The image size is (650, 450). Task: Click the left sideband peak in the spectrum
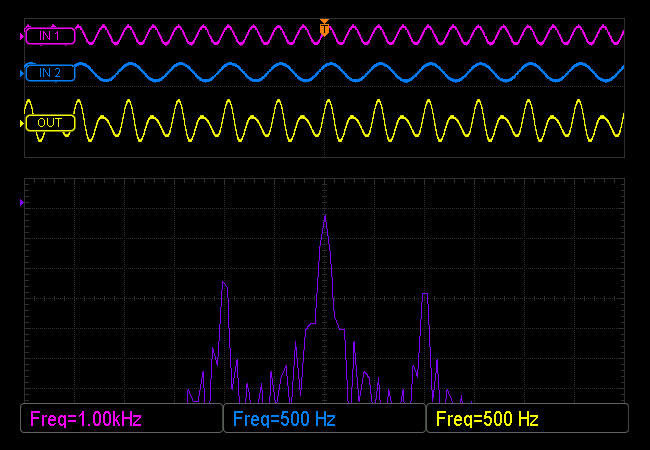[x=224, y=284]
